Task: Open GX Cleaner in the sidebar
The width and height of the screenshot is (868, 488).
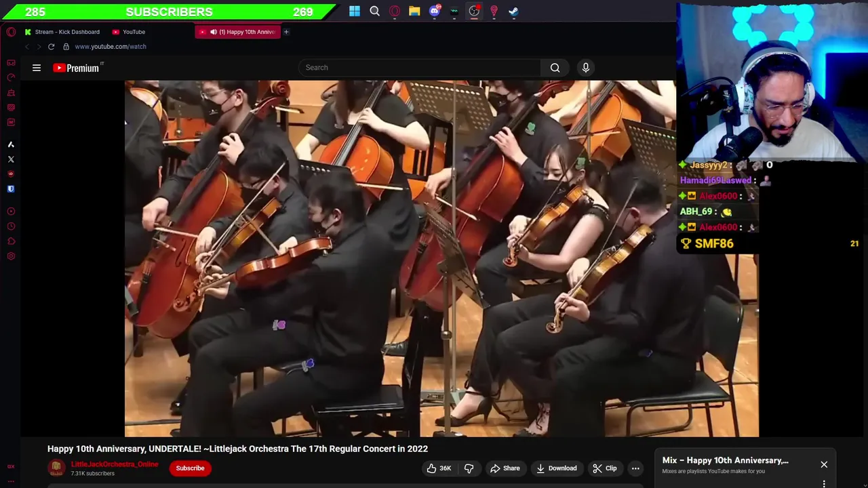Action: point(11,92)
